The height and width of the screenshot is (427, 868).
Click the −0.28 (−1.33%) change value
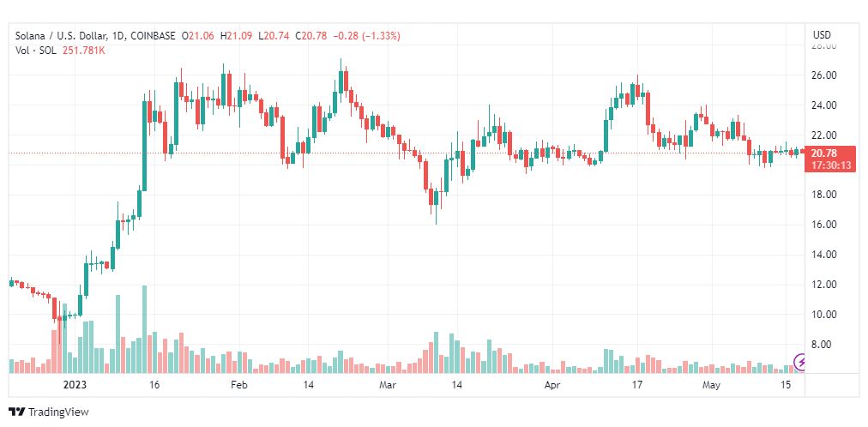coord(365,36)
